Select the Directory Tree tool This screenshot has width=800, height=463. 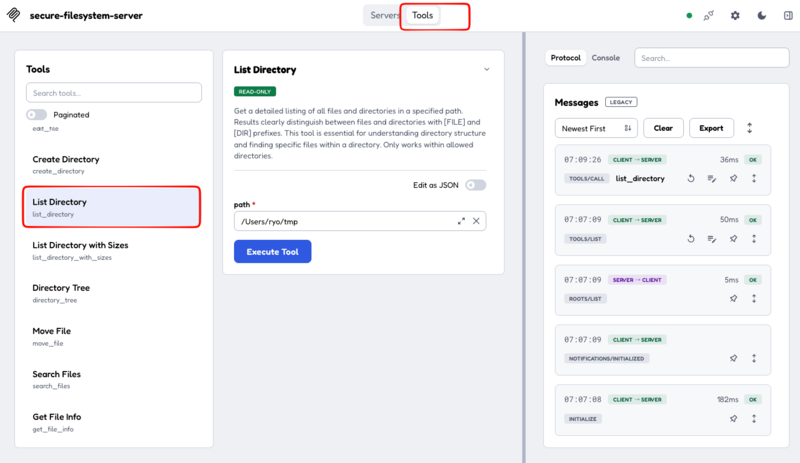[x=112, y=293]
